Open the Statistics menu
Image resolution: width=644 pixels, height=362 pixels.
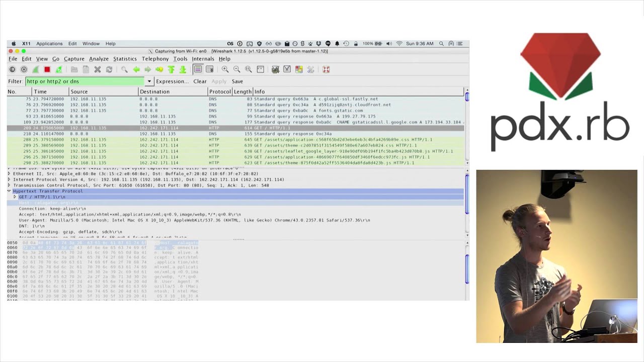coord(125,59)
